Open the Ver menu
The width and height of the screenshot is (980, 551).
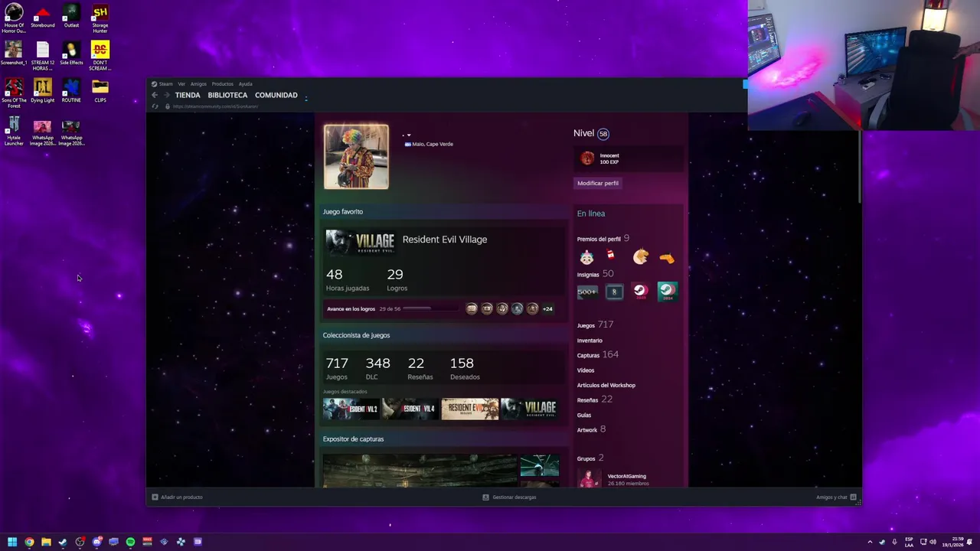(x=181, y=84)
